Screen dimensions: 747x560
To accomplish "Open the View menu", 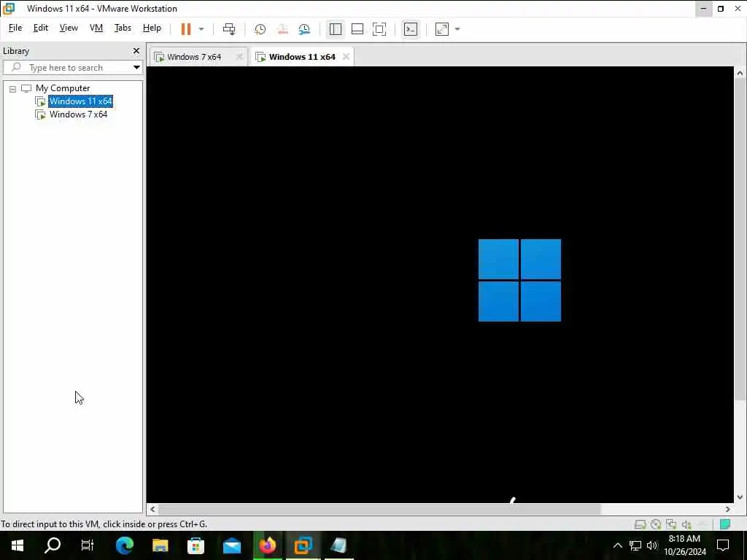I will tap(69, 28).
